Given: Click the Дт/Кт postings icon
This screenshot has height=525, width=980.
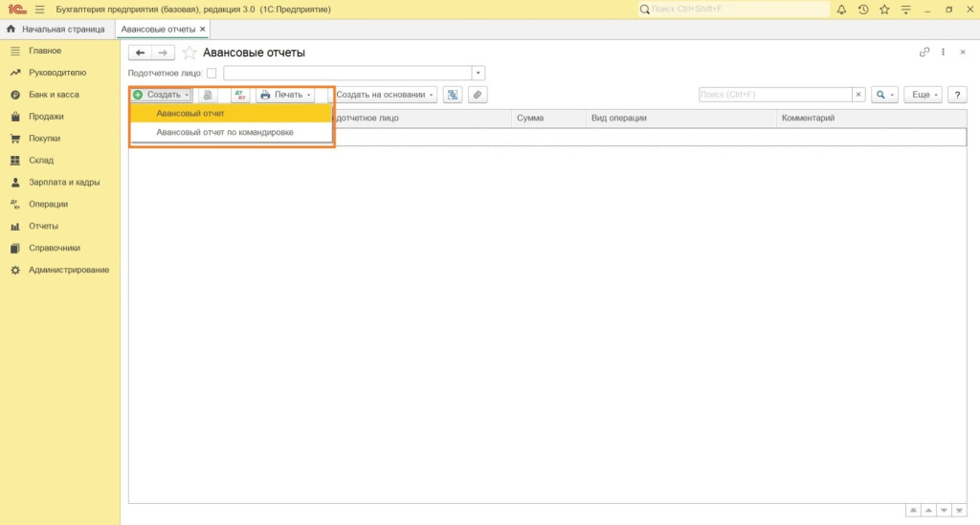Looking at the screenshot, I should [240, 95].
